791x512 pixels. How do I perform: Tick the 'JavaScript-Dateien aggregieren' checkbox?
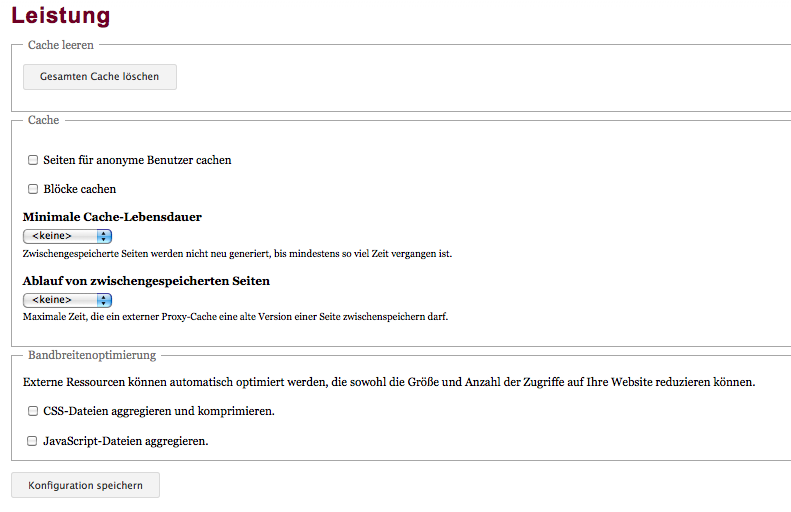click(33, 440)
